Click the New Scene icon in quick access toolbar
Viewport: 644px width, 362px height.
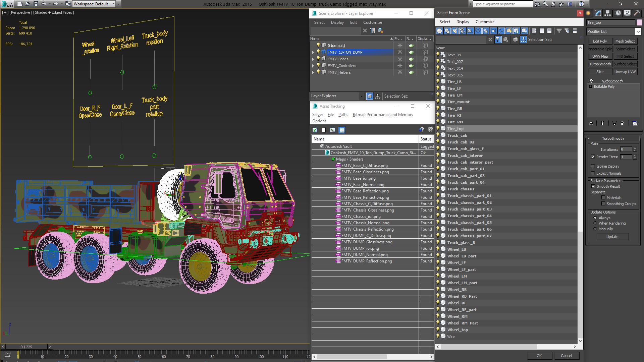(20, 4)
